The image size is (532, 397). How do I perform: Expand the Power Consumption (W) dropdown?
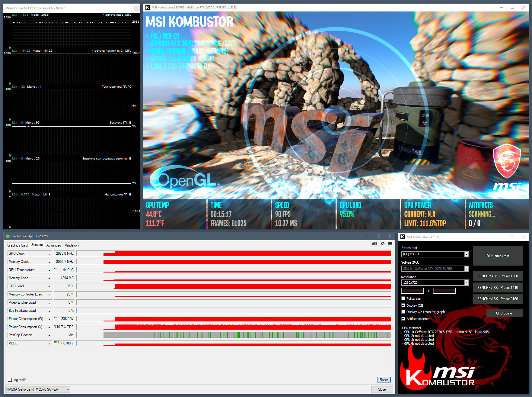click(49, 319)
